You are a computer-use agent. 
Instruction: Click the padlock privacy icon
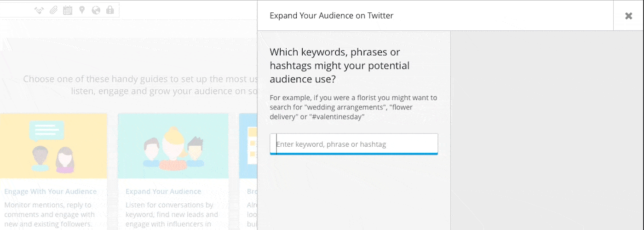109,10
